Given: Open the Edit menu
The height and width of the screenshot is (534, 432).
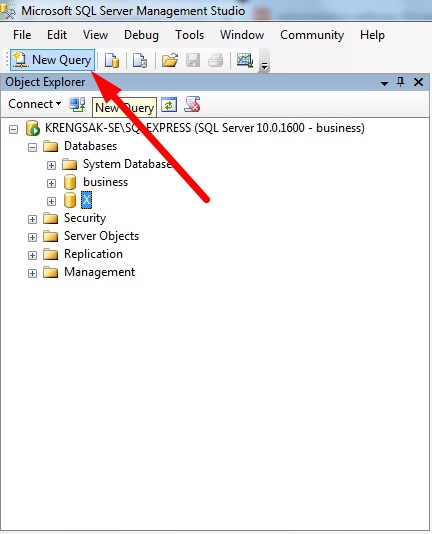Looking at the screenshot, I should click(57, 35).
